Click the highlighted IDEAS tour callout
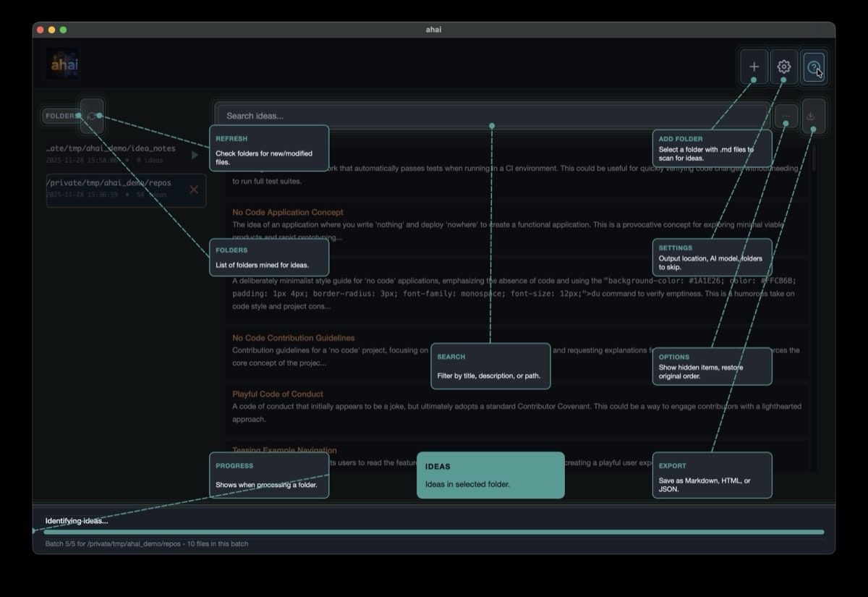 click(490, 475)
